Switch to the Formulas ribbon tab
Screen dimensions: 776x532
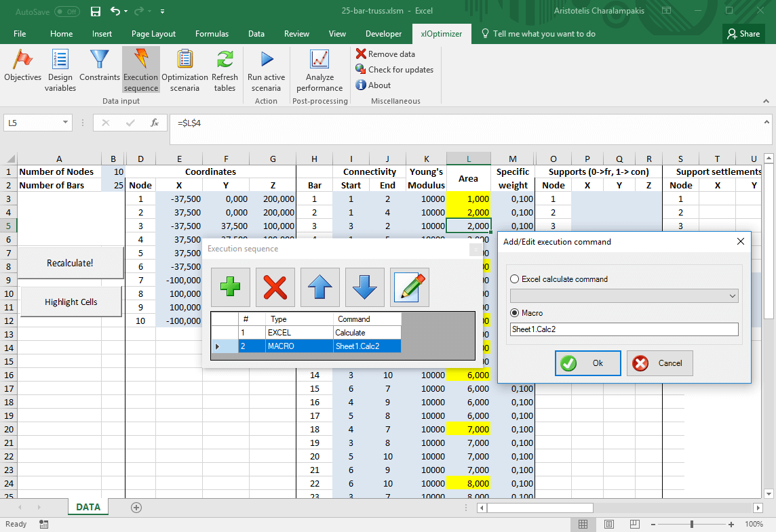tap(212, 34)
